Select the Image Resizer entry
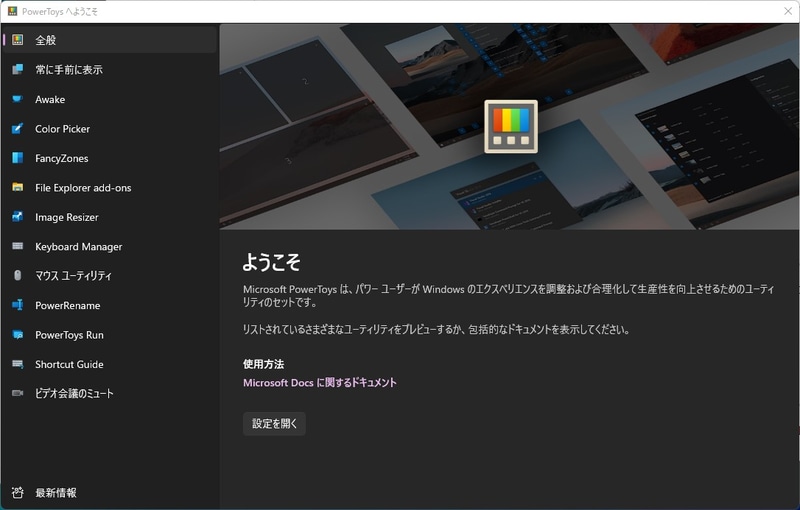The image size is (800, 510). point(110,217)
